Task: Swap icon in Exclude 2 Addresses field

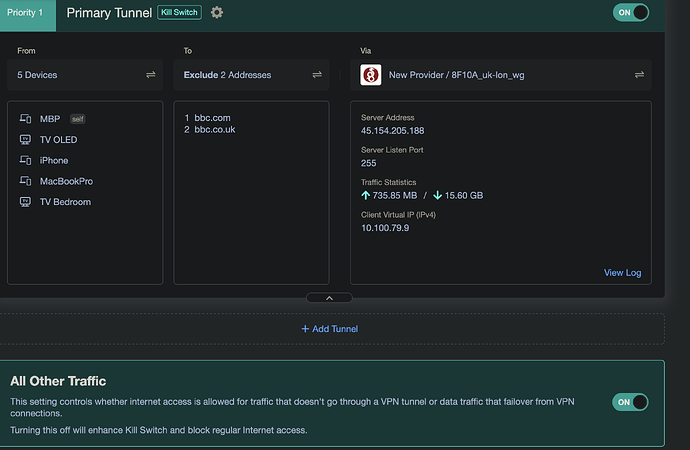Action: (317, 75)
